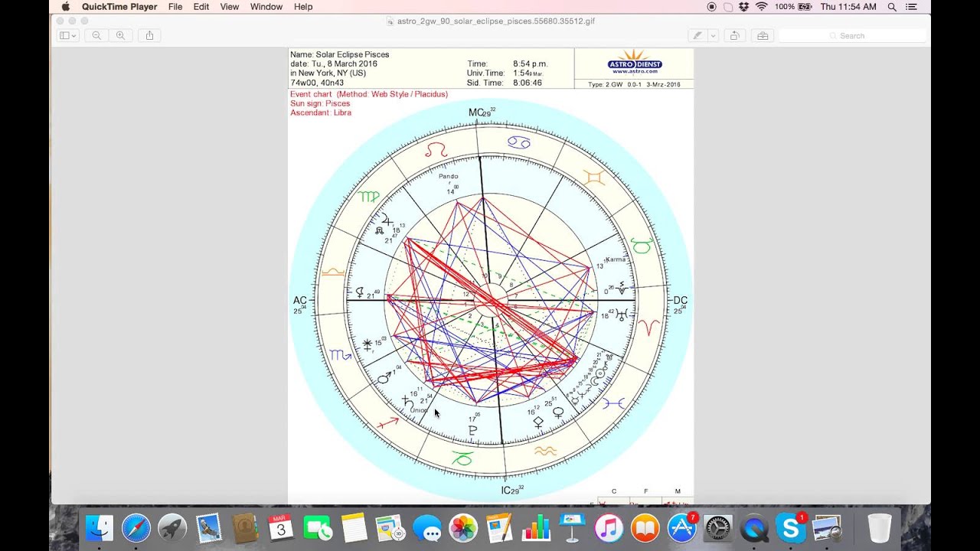
Task: Click the IC 29 label below the chart
Action: click(x=512, y=490)
